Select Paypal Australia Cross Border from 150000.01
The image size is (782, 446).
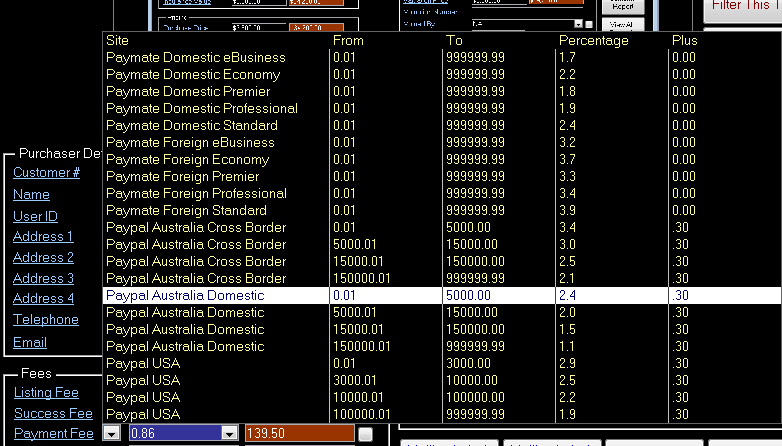click(442, 278)
